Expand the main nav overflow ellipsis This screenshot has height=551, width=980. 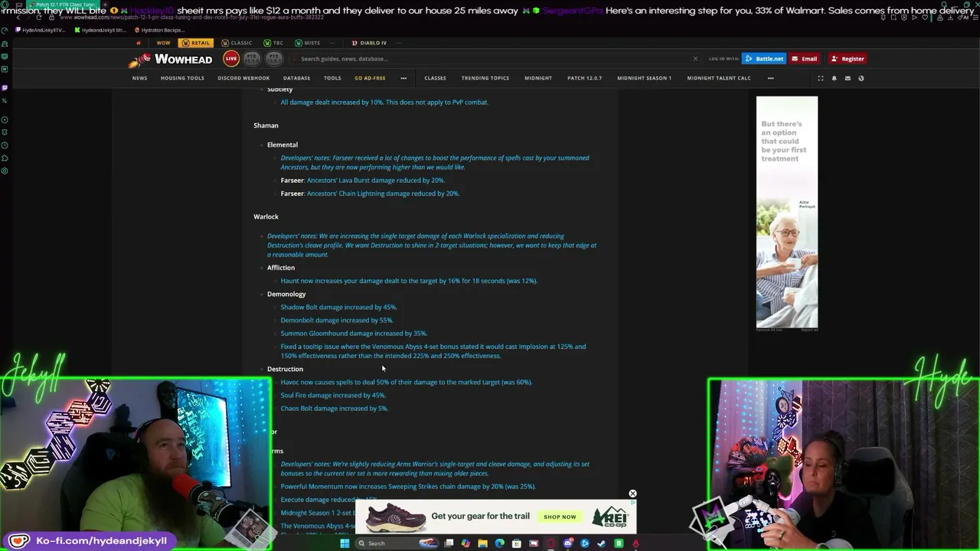click(403, 78)
